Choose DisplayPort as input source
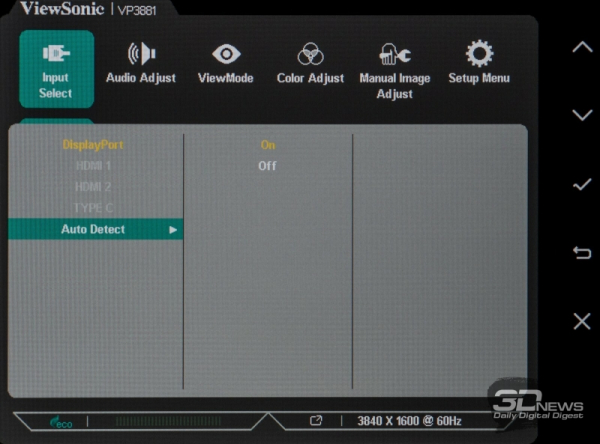Screen dimensions: 600x444 pyautogui.click(x=93, y=145)
